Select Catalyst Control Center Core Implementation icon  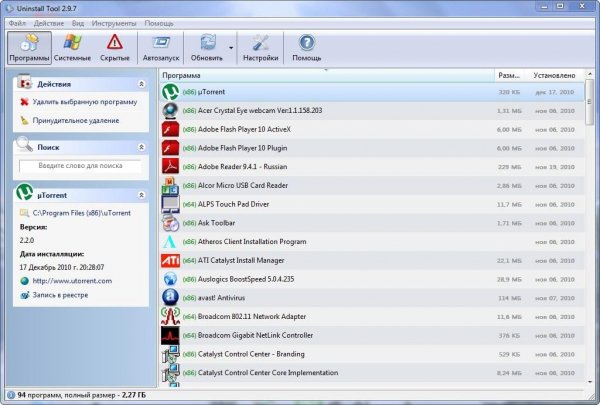click(x=170, y=373)
